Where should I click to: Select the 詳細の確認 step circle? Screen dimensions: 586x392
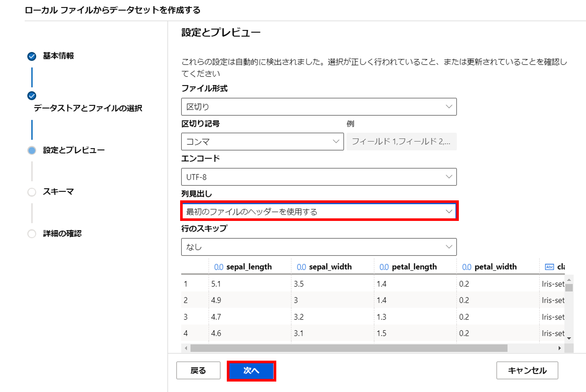[32, 233]
